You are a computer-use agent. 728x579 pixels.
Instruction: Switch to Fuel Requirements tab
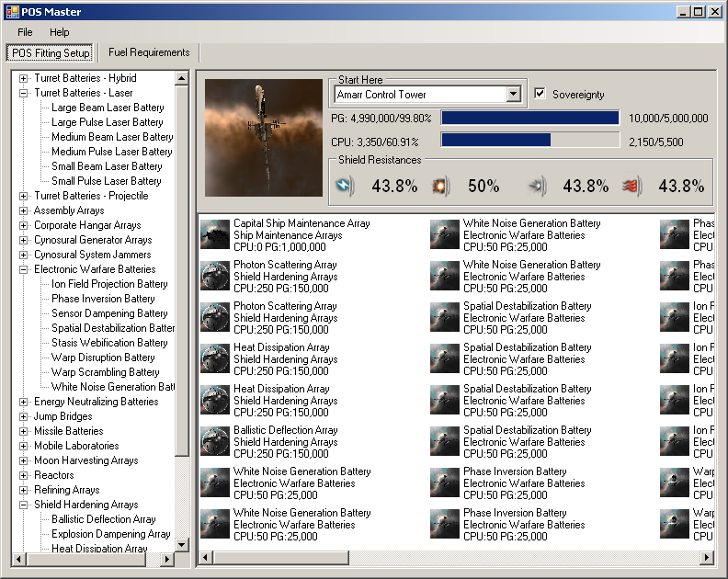pos(149,52)
